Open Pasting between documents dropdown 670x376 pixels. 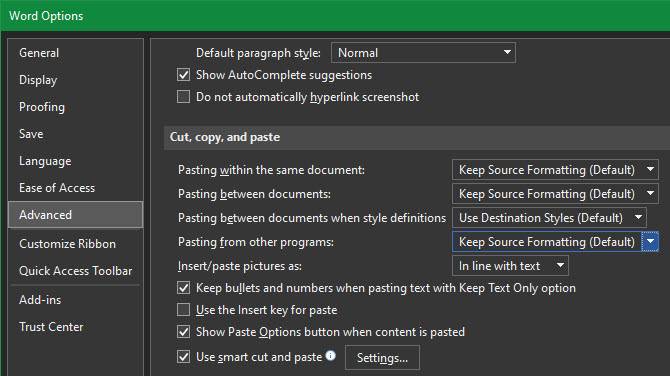click(x=555, y=194)
